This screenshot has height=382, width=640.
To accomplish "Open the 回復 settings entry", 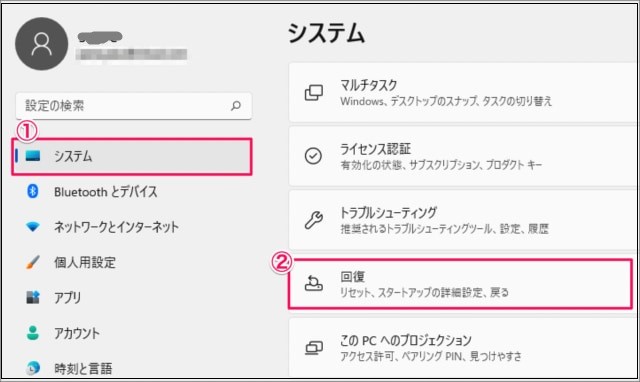I will [x=460, y=284].
